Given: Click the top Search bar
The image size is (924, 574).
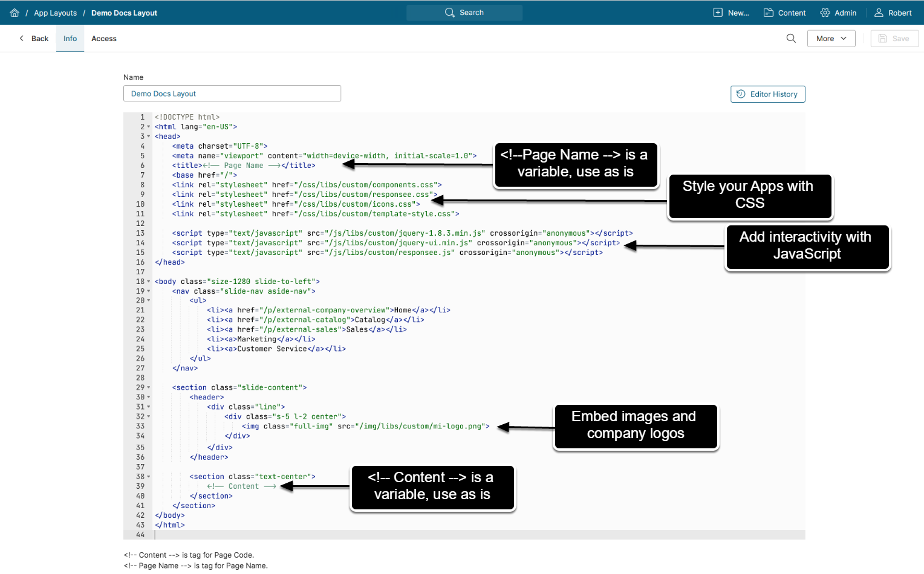Looking at the screenshot, I should pyautogui.click(x=464, y=13).
